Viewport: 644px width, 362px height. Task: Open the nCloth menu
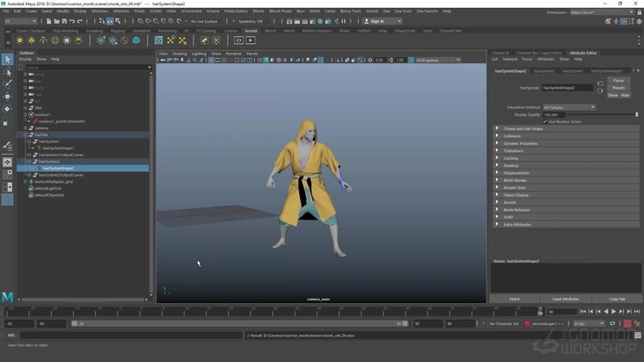click(x=156, y=11)
